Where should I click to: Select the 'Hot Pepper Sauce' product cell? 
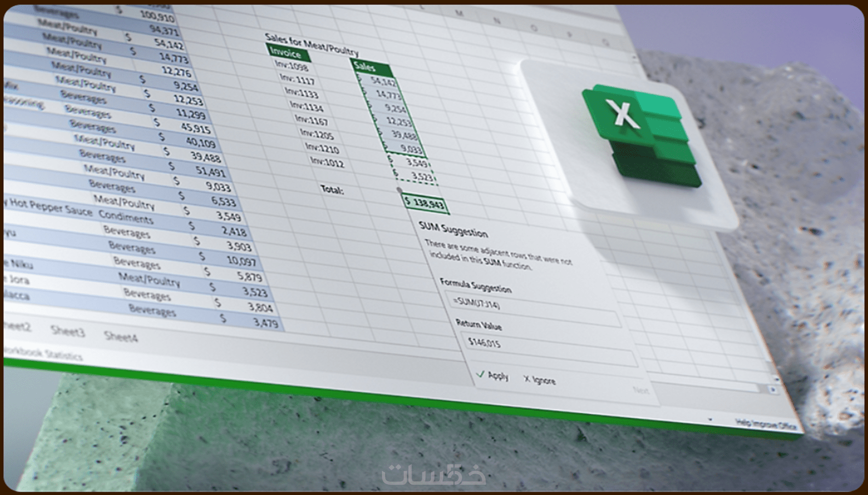(x=51, y=208)
